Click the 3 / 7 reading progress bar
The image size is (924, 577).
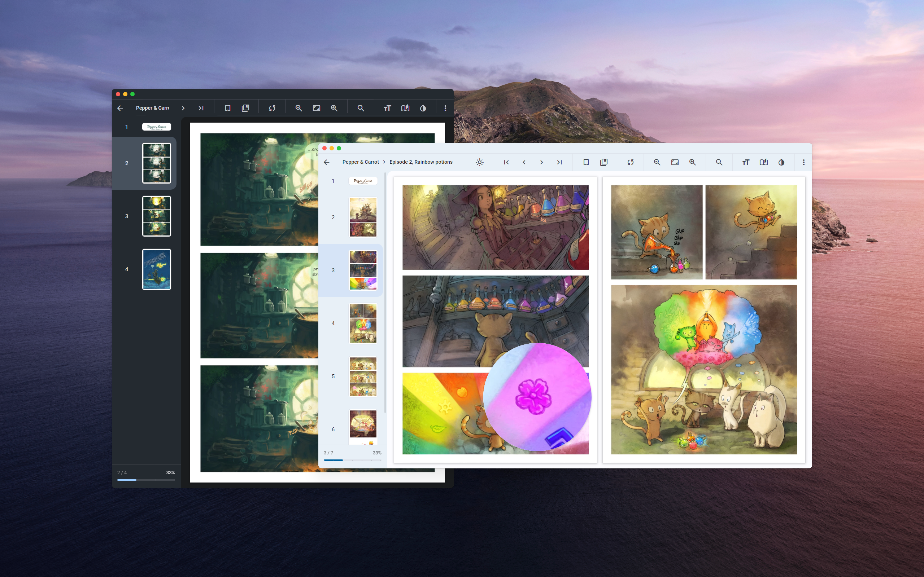(x=352, y=460)
